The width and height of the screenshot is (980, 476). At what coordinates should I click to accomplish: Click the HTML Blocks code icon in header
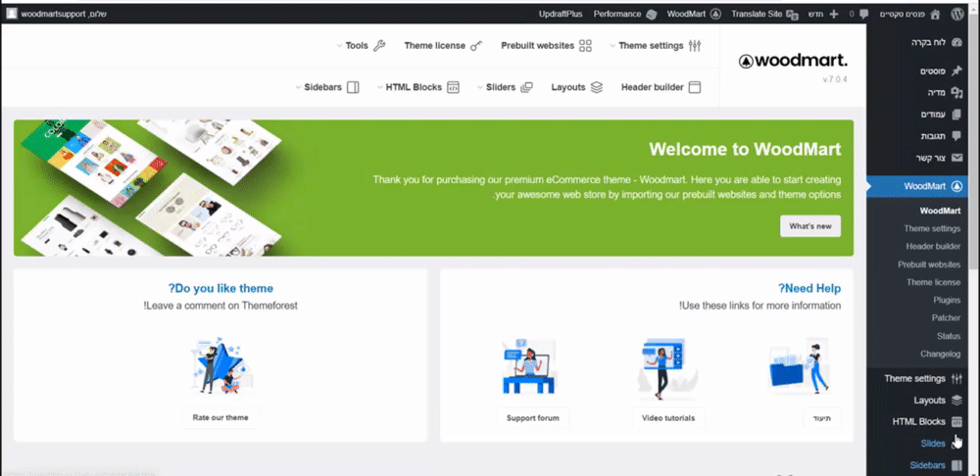[x=453, y=87]
